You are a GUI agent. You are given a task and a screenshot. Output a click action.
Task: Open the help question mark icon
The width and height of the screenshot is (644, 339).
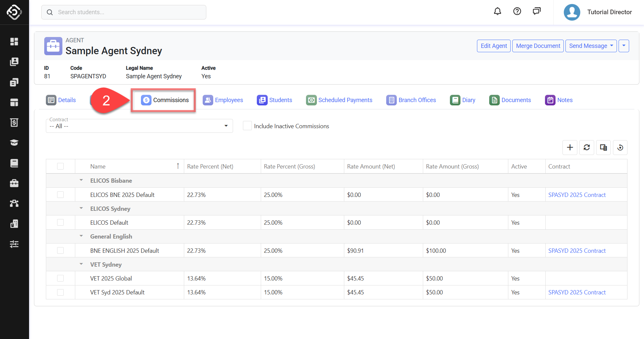pyautogui.click(x=517, y=12)
